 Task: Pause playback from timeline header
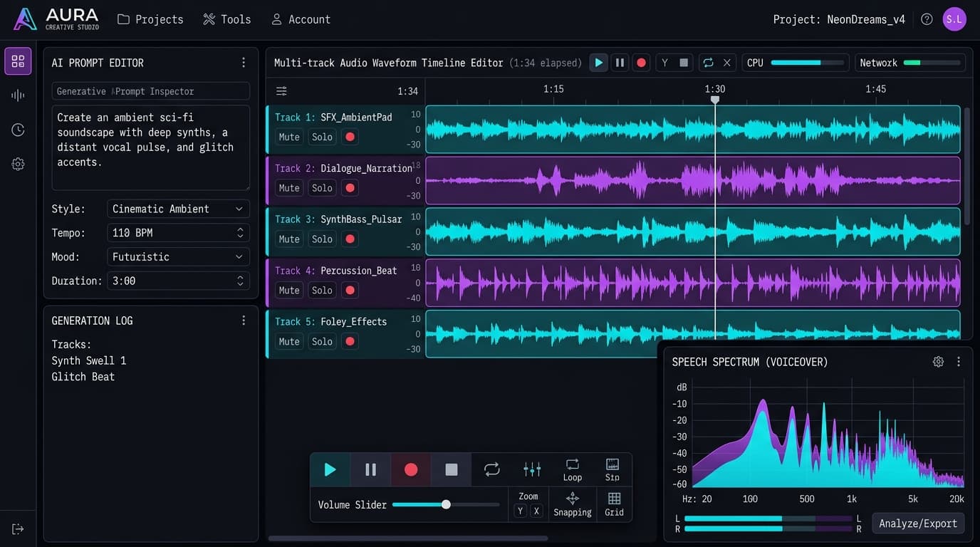tap(620, 63)
